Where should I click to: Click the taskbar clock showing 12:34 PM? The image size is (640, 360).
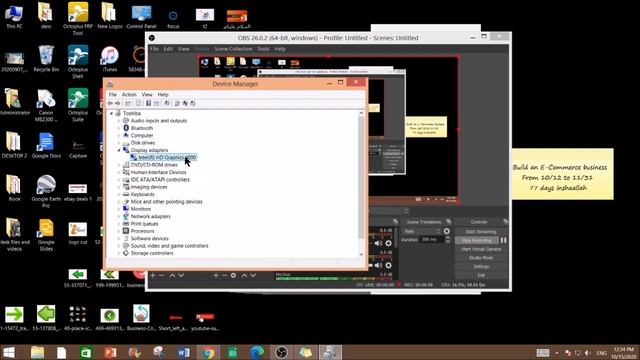click(624, 353)
